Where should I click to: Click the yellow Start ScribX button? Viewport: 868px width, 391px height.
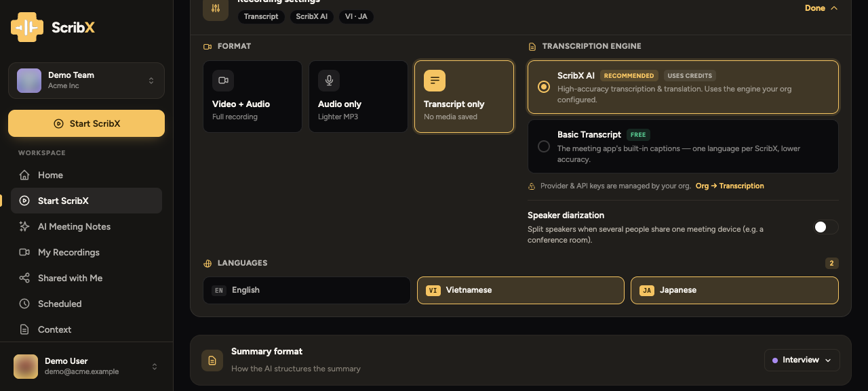(86, 123)
